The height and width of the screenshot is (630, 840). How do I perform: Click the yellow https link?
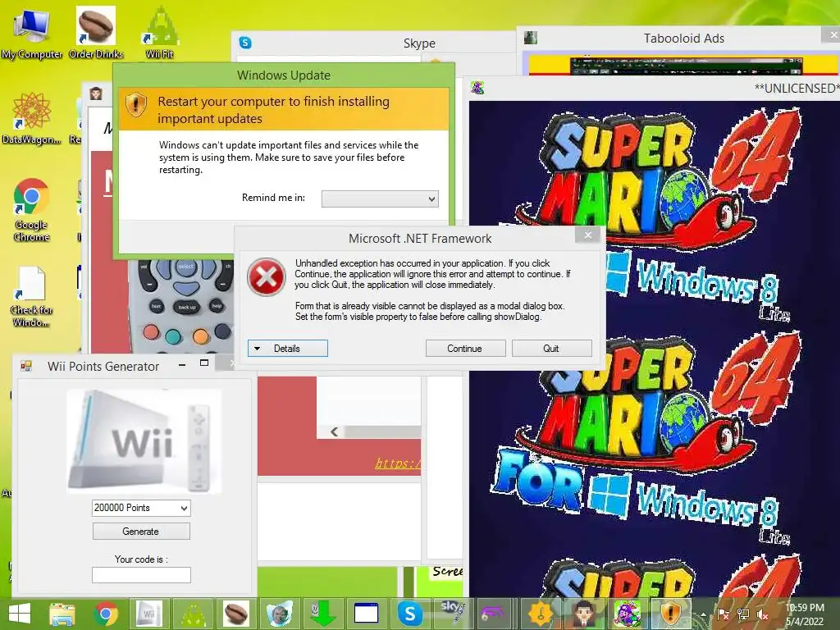pos(398,463)
